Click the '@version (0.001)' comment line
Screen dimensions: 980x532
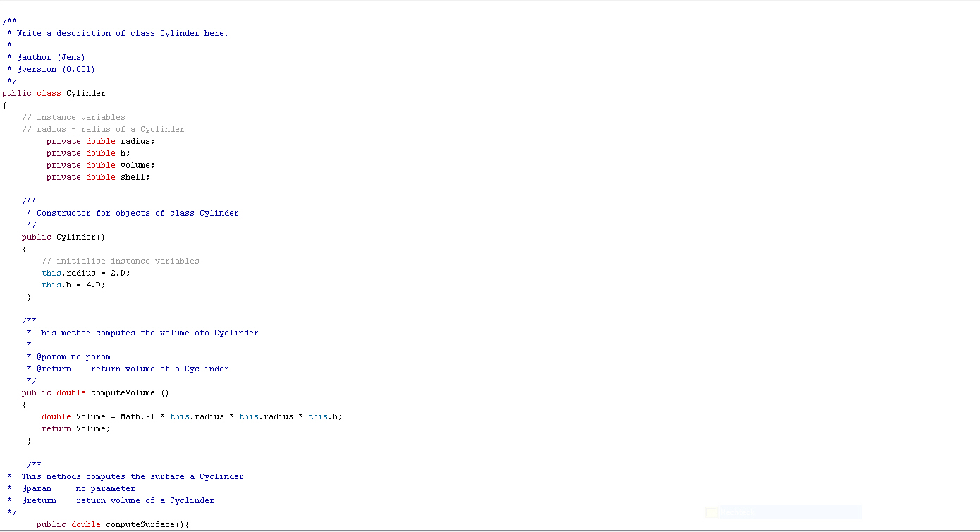(x=56, y=69)
